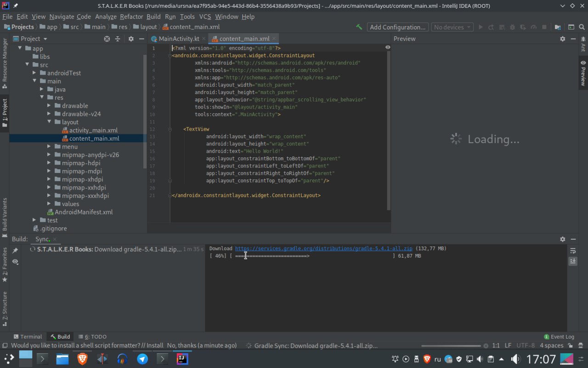588x368 pixels.
Task: Close the content_main.xml editor tab
Action: (x=274, y=39)
